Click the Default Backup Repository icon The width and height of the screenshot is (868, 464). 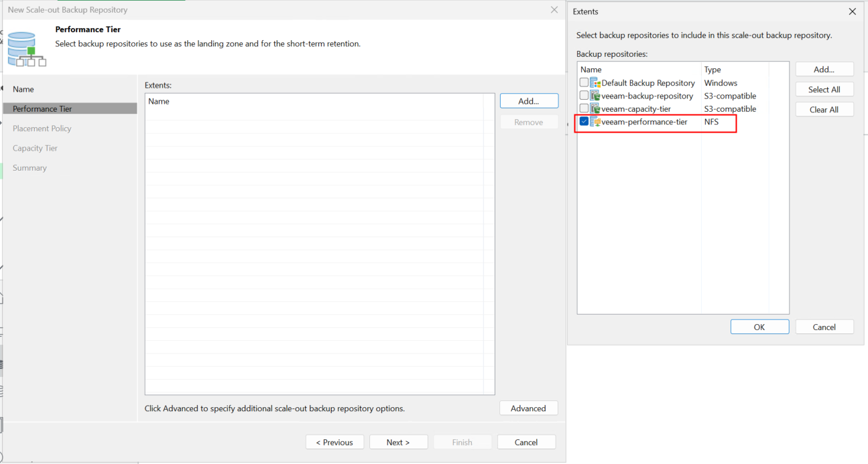(595, 83)
